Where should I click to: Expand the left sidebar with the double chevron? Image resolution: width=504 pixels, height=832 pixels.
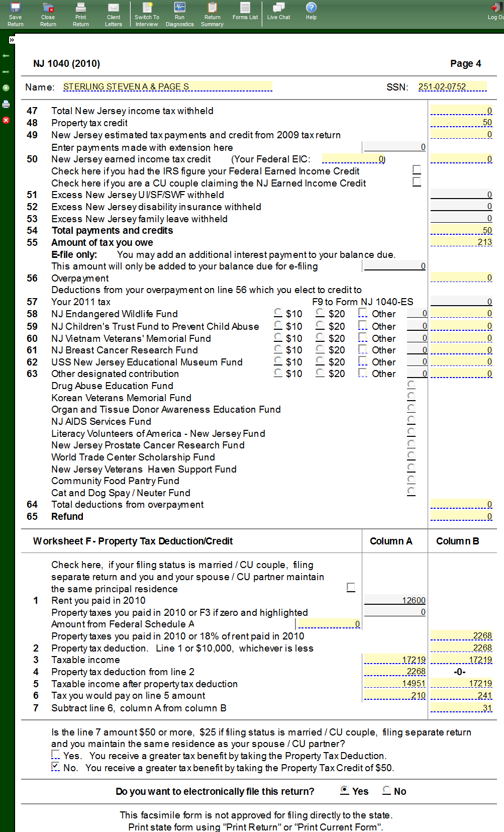(x=12, y=40)
